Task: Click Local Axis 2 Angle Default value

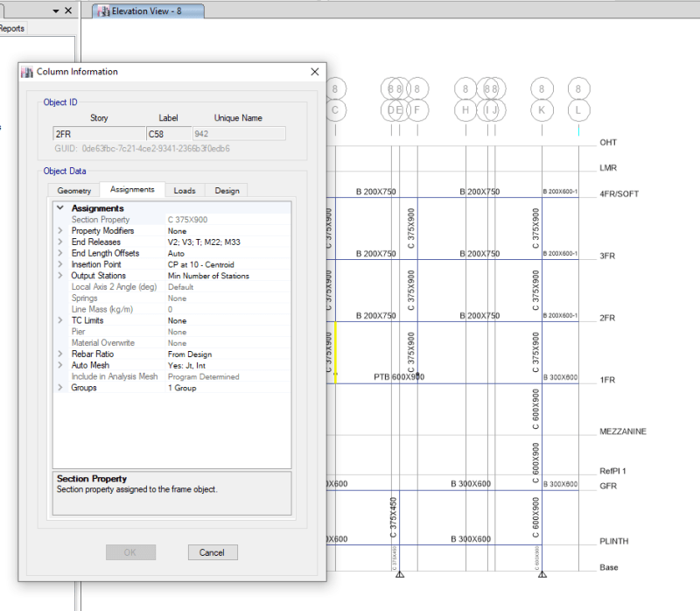Action: tap(181, 287)
